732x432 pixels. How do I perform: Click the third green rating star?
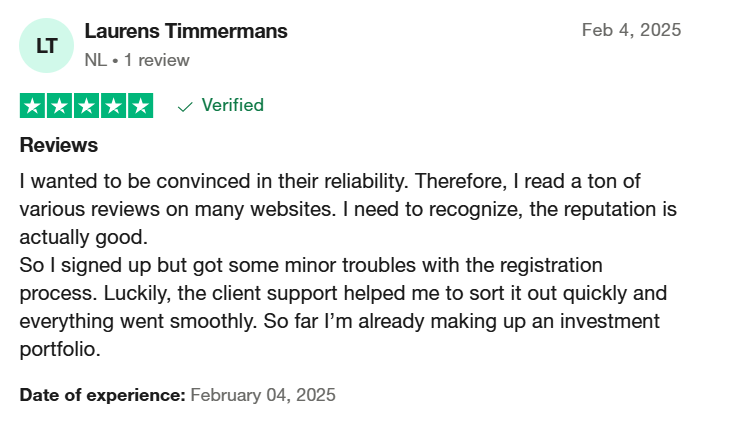tap(86, 106)
